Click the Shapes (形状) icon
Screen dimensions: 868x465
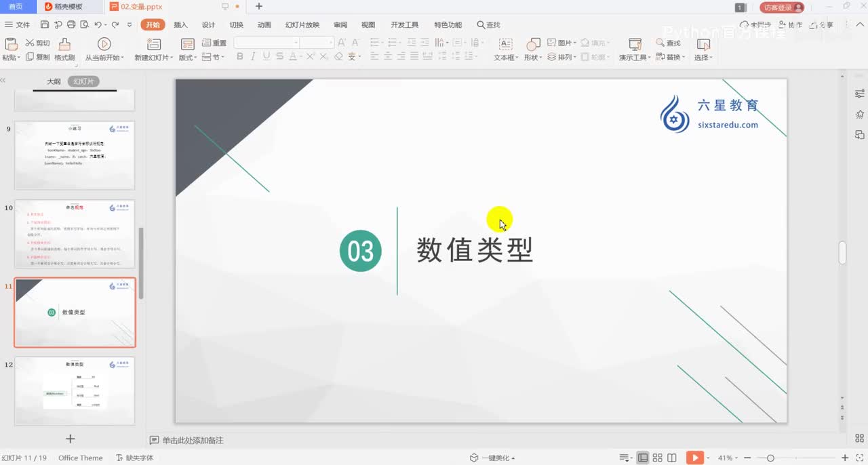pyautogui.click(x=534, y=44)
